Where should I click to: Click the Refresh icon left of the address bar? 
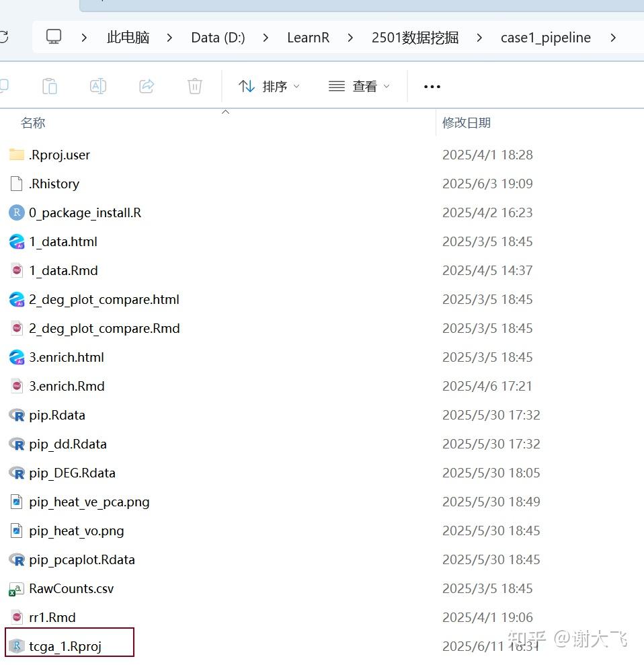6,37
